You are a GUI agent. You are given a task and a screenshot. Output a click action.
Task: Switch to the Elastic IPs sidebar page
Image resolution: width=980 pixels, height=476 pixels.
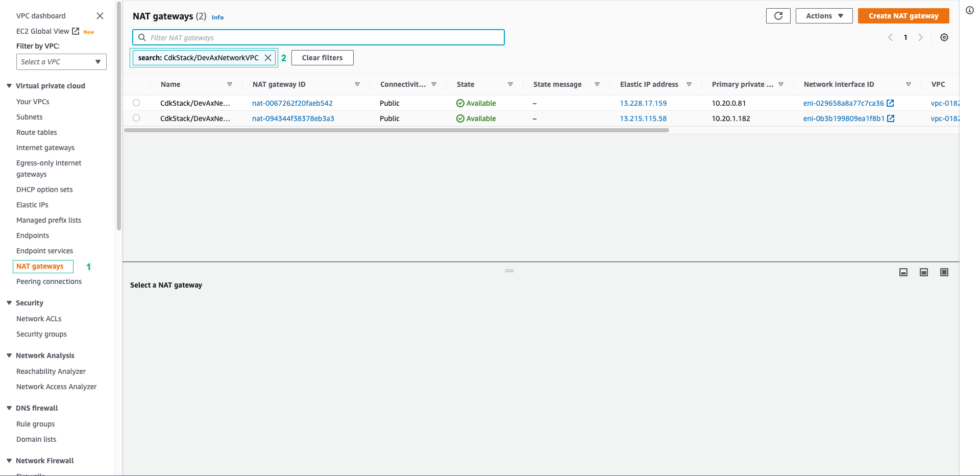click(32, 204)
